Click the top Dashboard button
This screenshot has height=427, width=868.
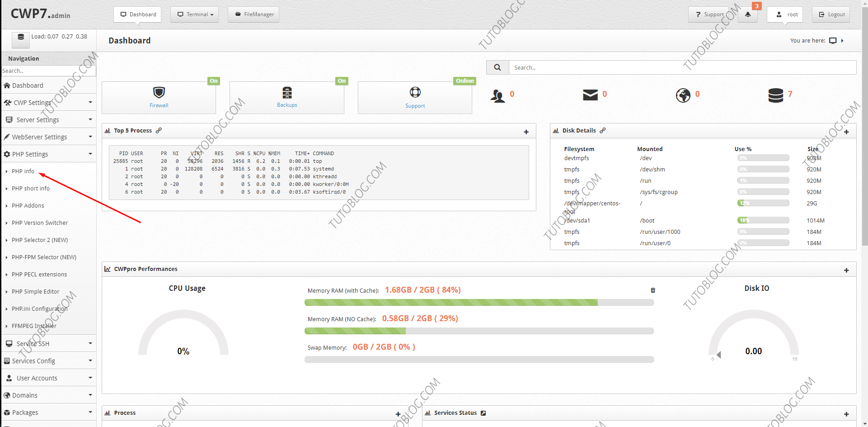[x=137, y=14]
